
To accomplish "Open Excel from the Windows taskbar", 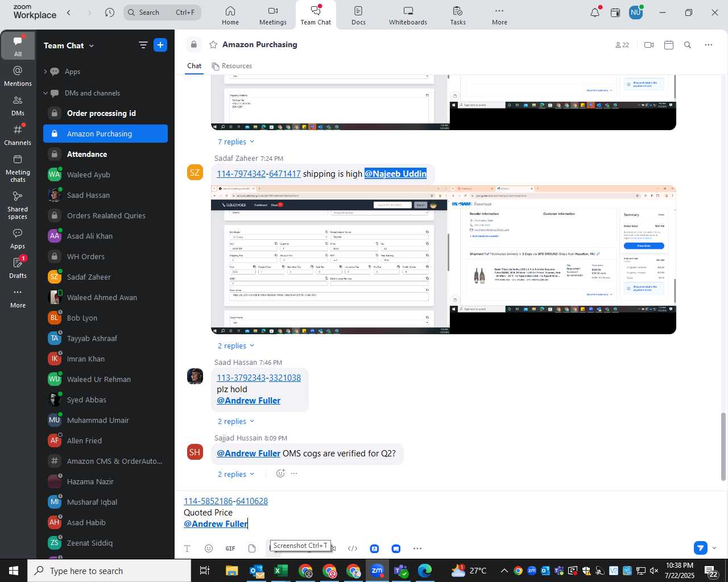I will [x=280, y=571].
